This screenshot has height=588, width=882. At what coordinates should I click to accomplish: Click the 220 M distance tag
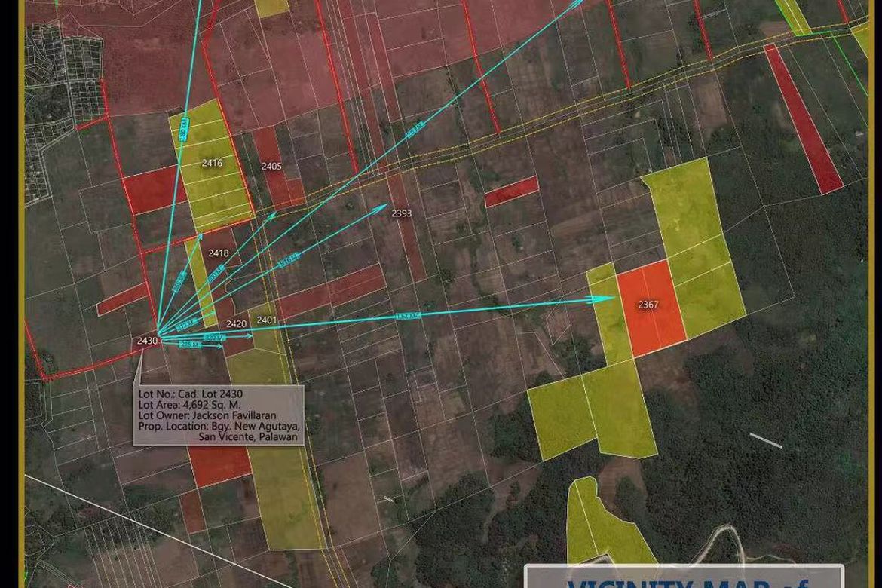pos(214,337)
